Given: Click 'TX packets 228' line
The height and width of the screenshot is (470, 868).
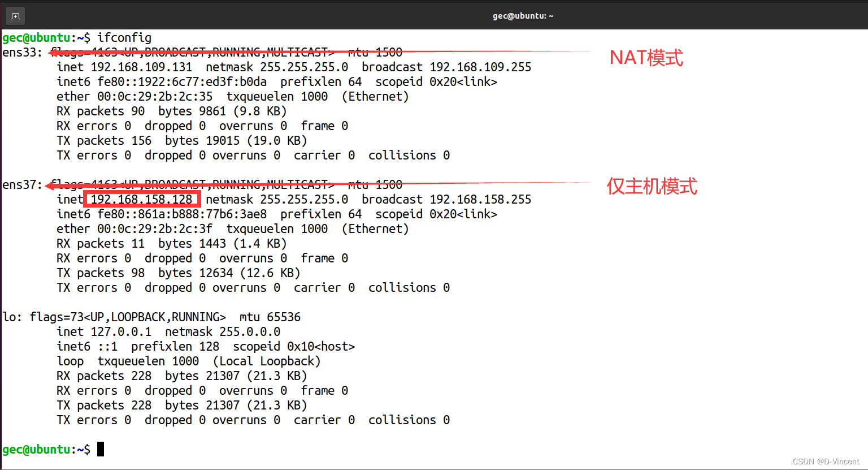Looking at the screenshot, I should [x=182, y=405].
